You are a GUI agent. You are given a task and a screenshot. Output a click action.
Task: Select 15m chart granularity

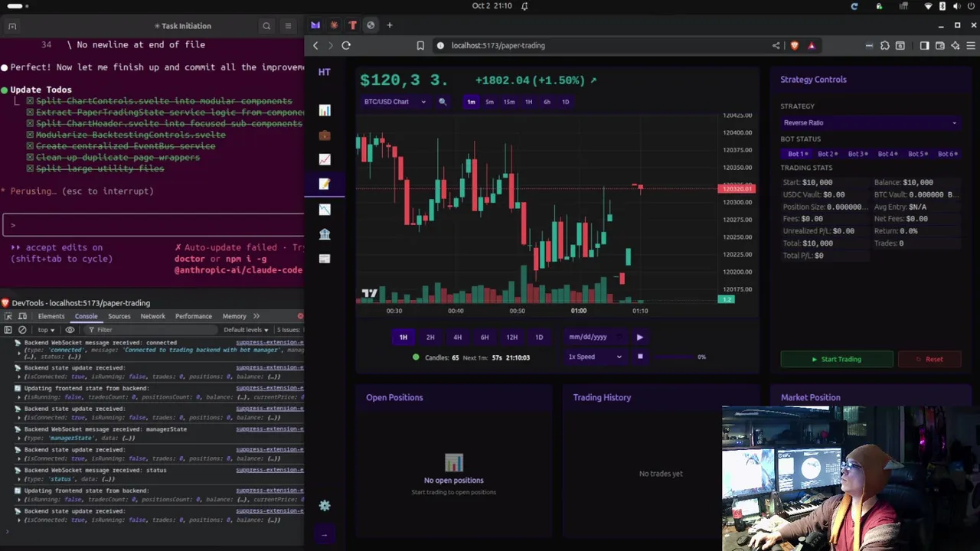(509, 102)
